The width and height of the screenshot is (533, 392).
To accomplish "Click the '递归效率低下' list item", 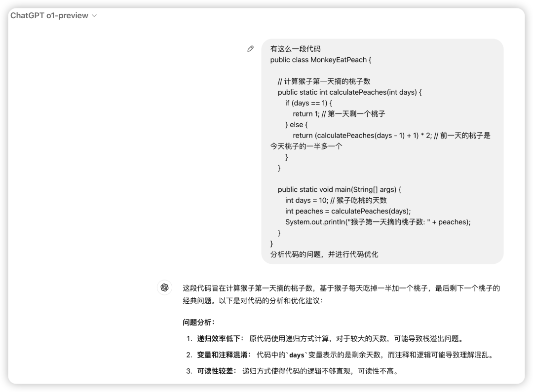I will point(220,339).
